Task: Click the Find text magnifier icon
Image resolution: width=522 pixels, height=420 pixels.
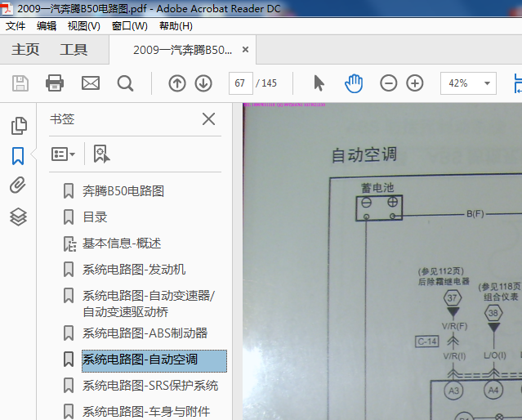Action: [125, 83]
